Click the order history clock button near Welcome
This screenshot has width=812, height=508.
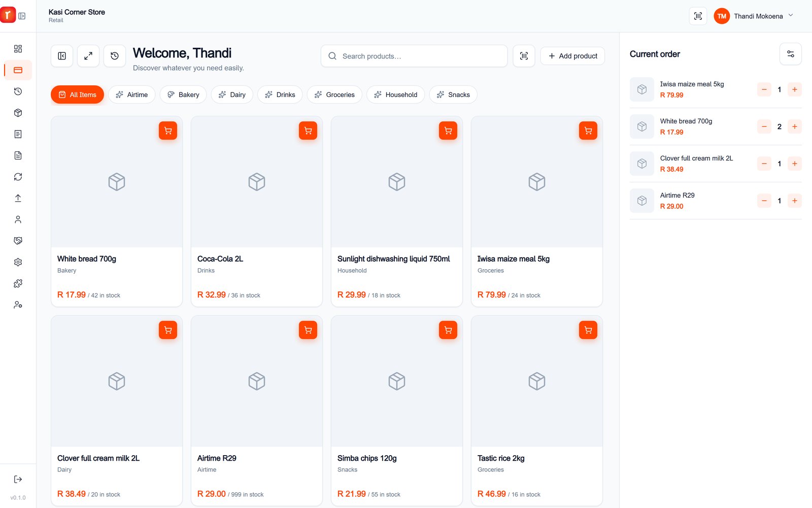coord(115,56)
